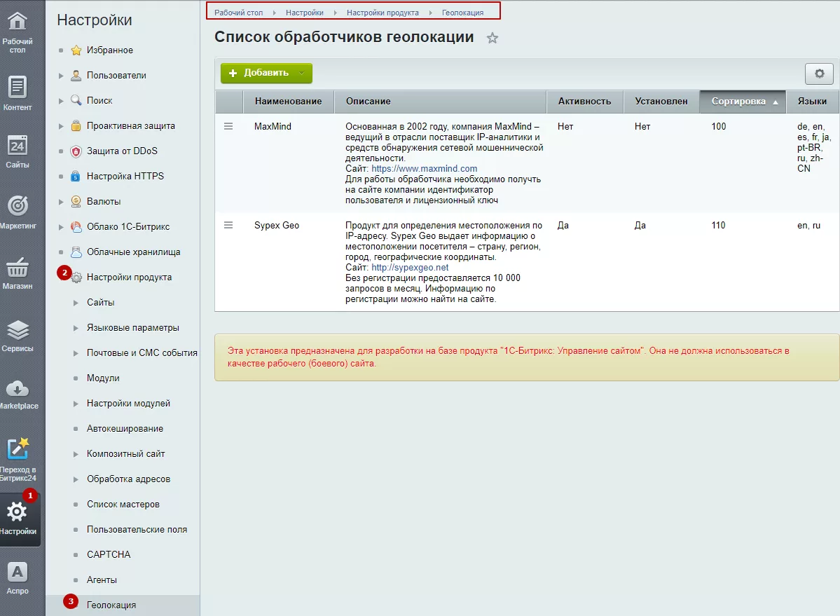Image resolution: width=840 pixels, height=616 pixels.
Task: Add page to favorites with star icon
Action: click(x=493, y=38)
